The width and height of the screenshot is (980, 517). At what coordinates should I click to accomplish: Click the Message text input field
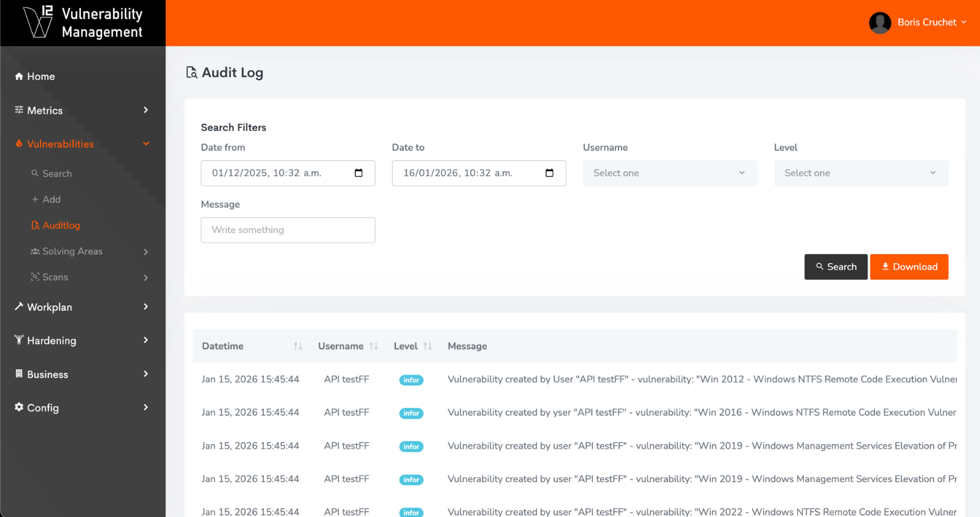[x=288, y=230]
